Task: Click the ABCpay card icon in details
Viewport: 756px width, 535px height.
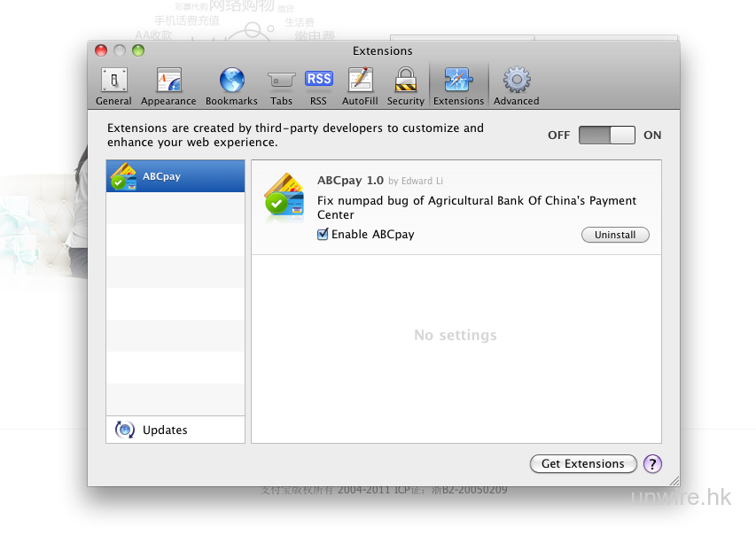Action: [284, 196]
